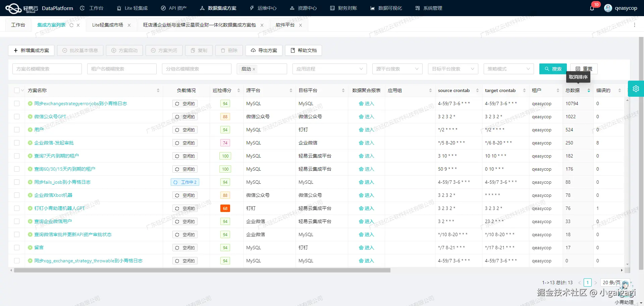Click the 分组名模糊搜索 input field
644x306 pixels.
tap(197, 69)
